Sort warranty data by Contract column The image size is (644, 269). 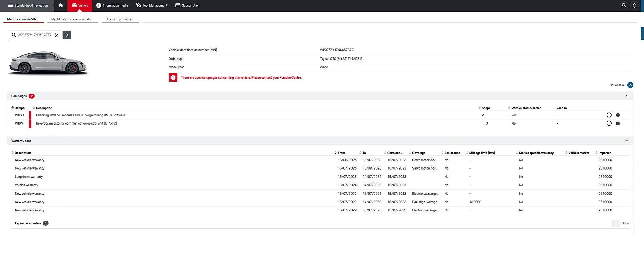click(393, 153)
